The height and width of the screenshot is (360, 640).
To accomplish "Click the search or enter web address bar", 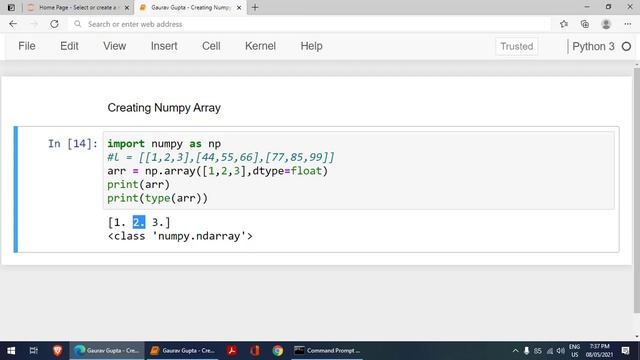I will point(310,24).
